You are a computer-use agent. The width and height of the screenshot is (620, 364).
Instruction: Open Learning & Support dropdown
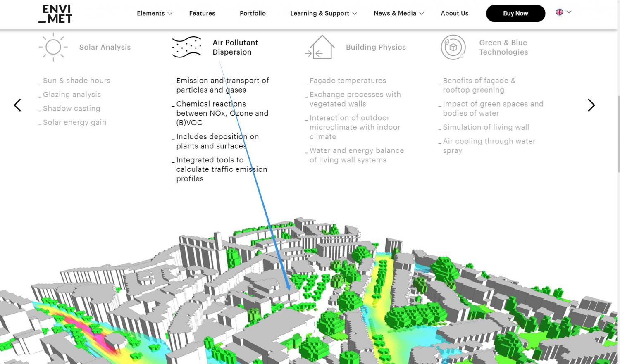click(x=323, y=13)
